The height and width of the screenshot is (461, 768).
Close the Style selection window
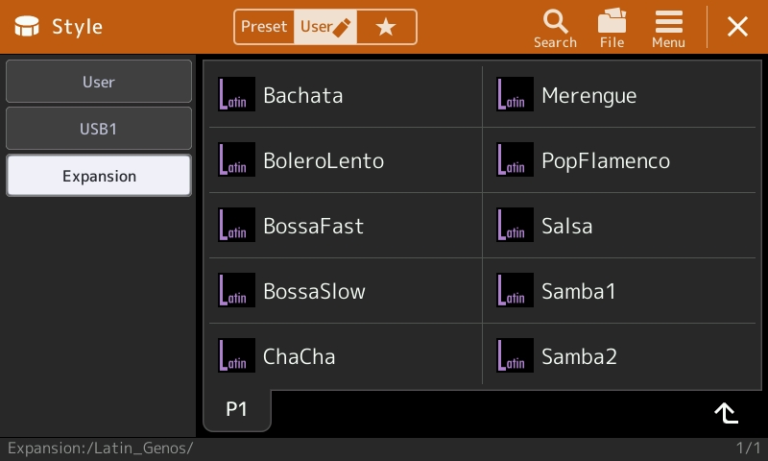(x=738, y=26)
